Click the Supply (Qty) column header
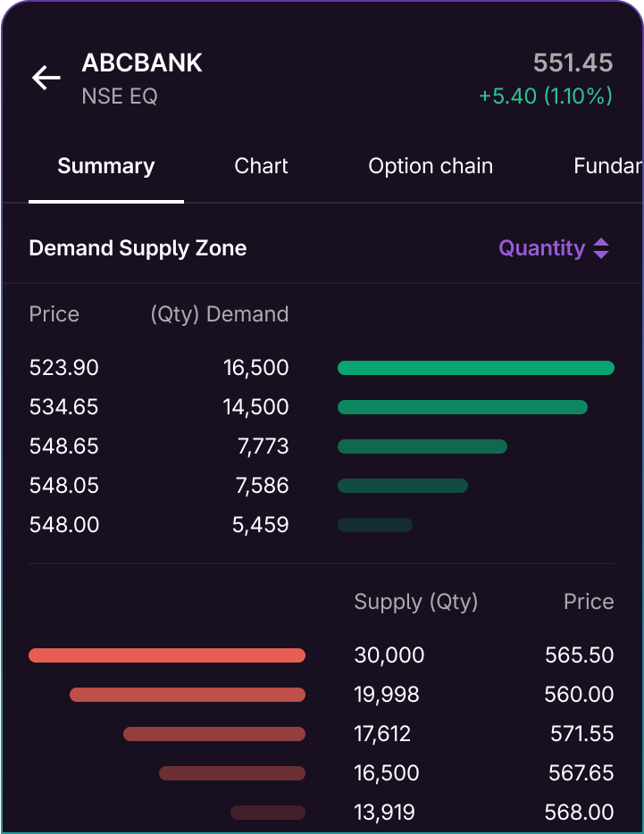This screenshot has height=834, width=644. (x=415, y=602)
